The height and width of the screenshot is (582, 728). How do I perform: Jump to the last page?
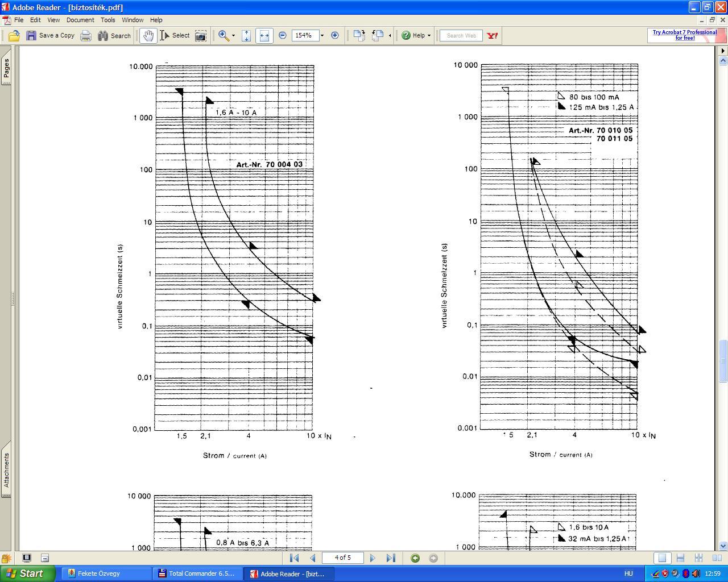pos(391,558)
